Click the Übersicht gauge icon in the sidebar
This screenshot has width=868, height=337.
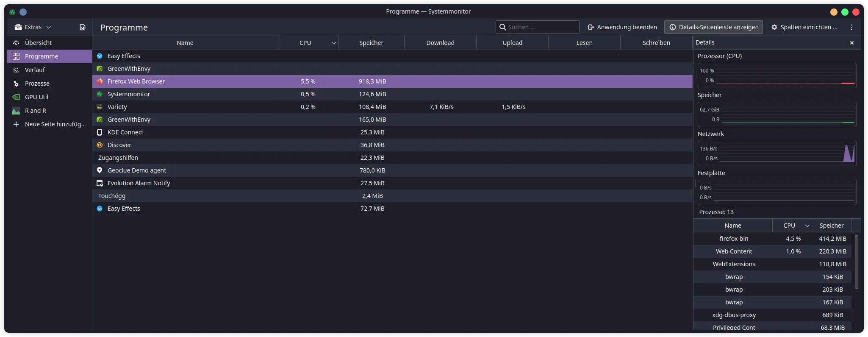tap(16, 43)
